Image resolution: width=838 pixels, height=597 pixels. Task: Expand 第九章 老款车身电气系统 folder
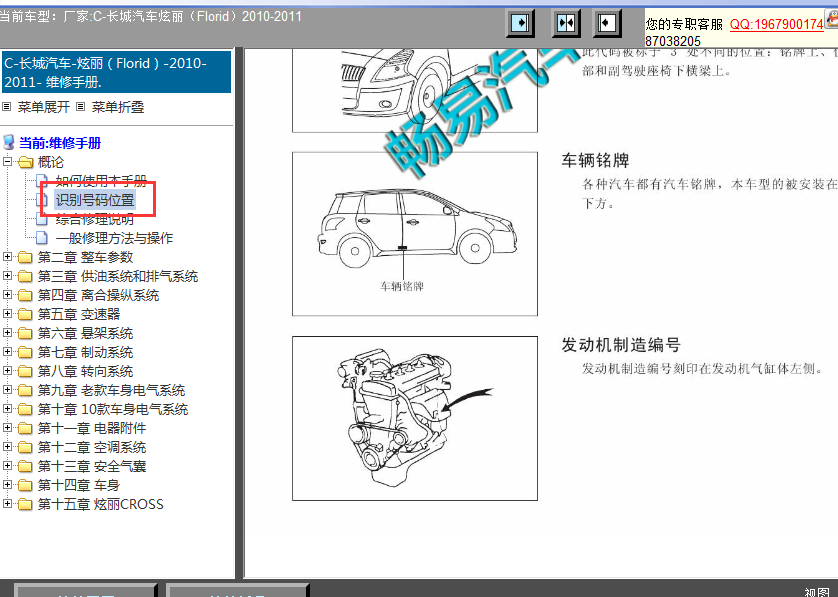pyautogui.click(x=7, y=390)
